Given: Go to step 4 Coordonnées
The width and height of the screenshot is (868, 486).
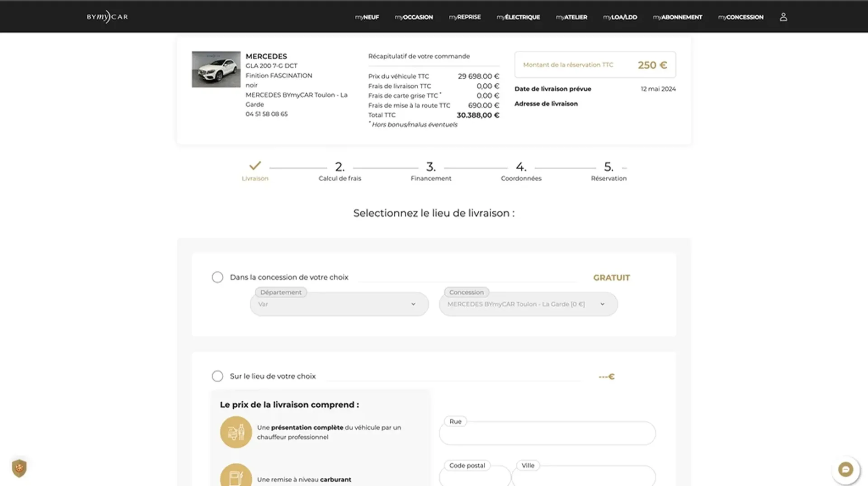Looking at the screenshot, I should tap(521, 172).
